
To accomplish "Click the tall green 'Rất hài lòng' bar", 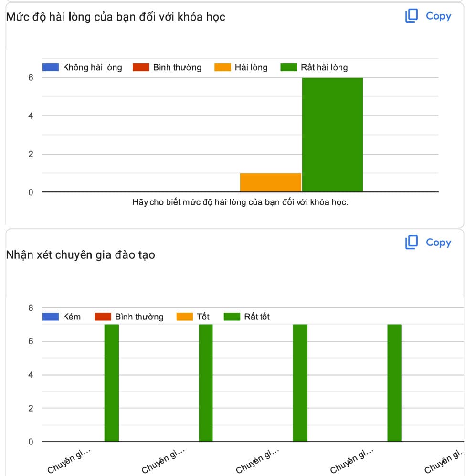I will pyautogui.click(x=332, y=135).
